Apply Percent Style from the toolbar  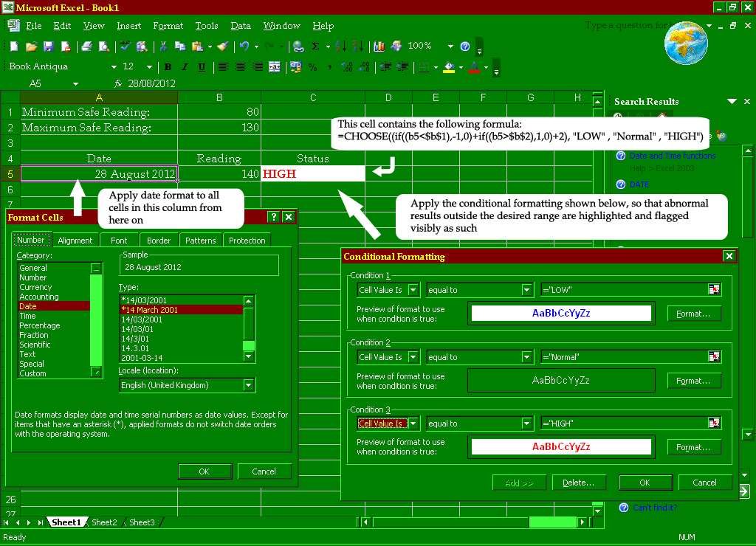pos(312,67)
